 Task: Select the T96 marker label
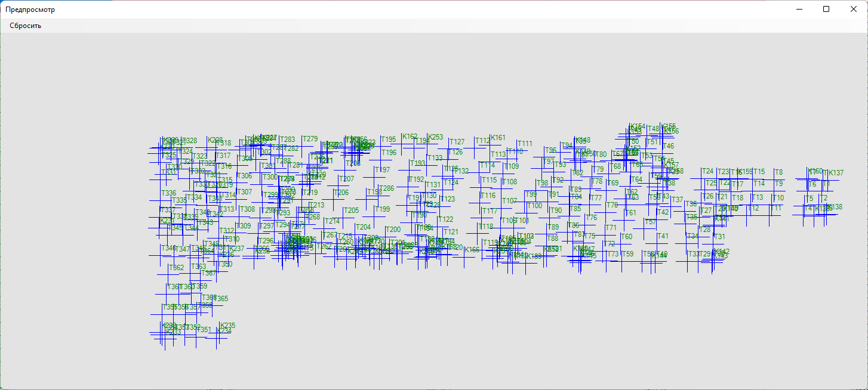click(551, 150)
